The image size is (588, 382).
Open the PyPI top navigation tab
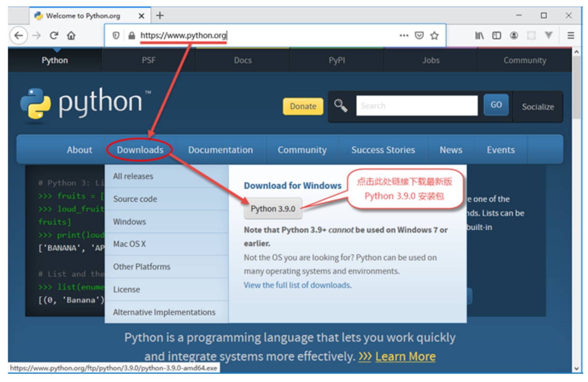coord(337,60)
